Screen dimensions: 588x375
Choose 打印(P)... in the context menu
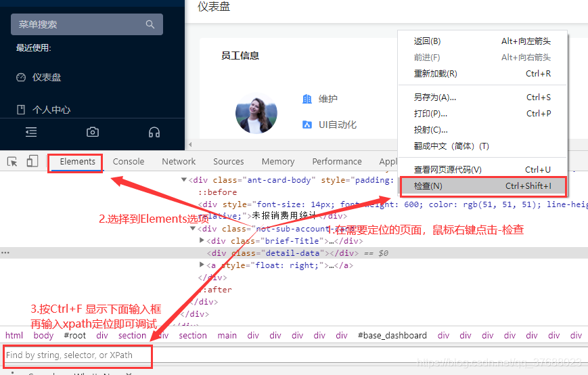coord(482,114)
